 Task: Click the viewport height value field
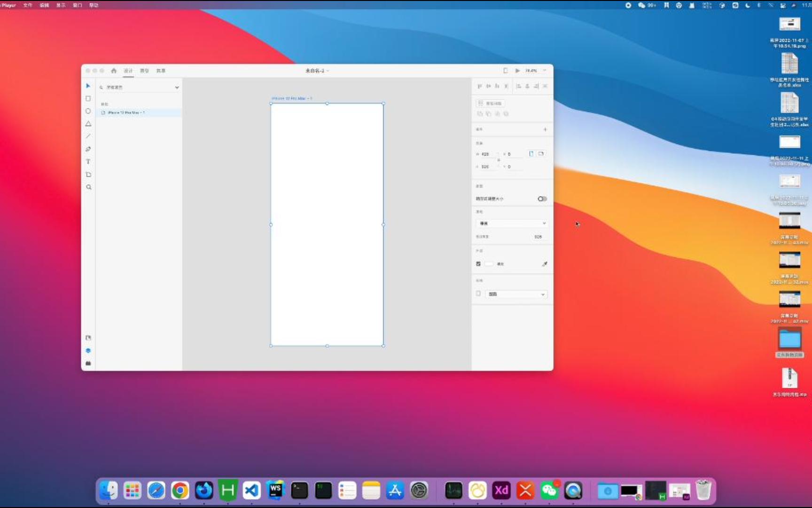click(x=538, y=237)
